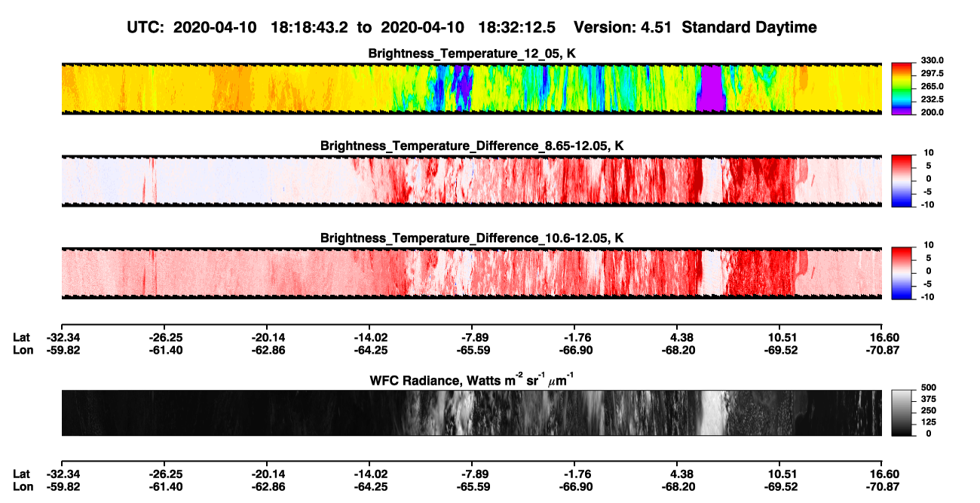Image resolution: width=980 pixels, height=503 pixels.
Task: Click the 10 label on 10.6-12.05 colorbar
Action: click(x=928, y=245)
